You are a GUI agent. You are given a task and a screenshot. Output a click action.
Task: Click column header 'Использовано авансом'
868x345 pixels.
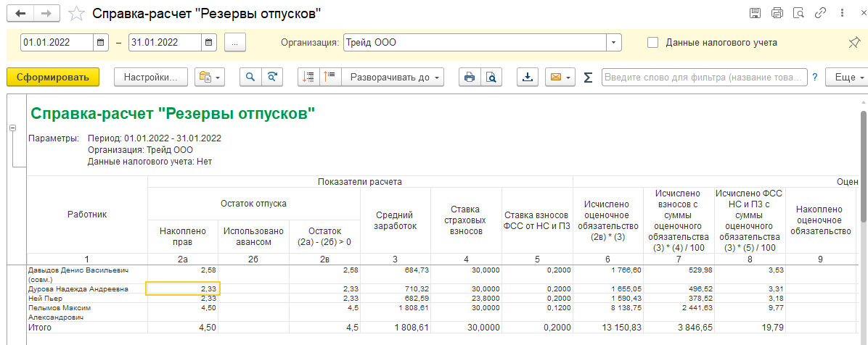tap(253, 236)
